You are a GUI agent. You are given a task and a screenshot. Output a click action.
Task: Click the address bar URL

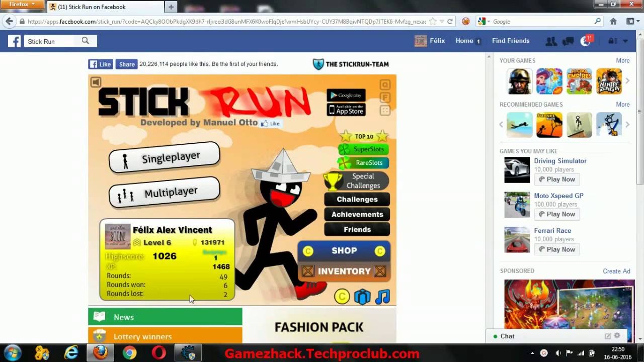click(226, 22)
